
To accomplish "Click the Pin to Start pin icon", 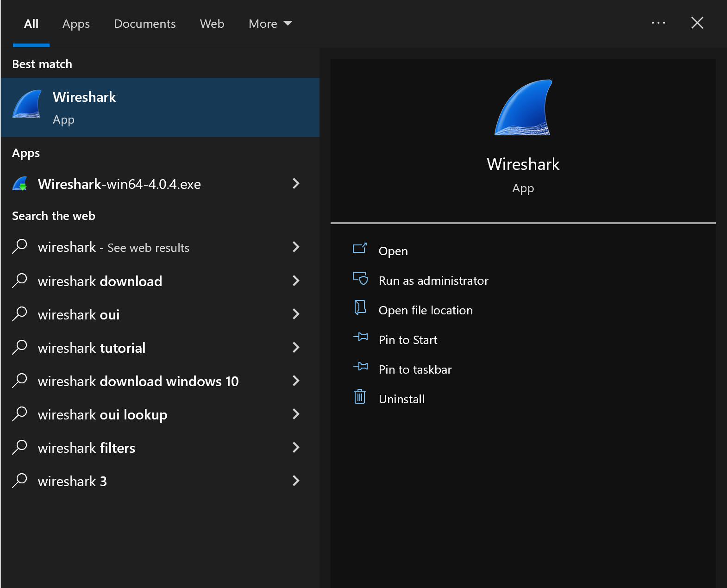I will point(361,337).
